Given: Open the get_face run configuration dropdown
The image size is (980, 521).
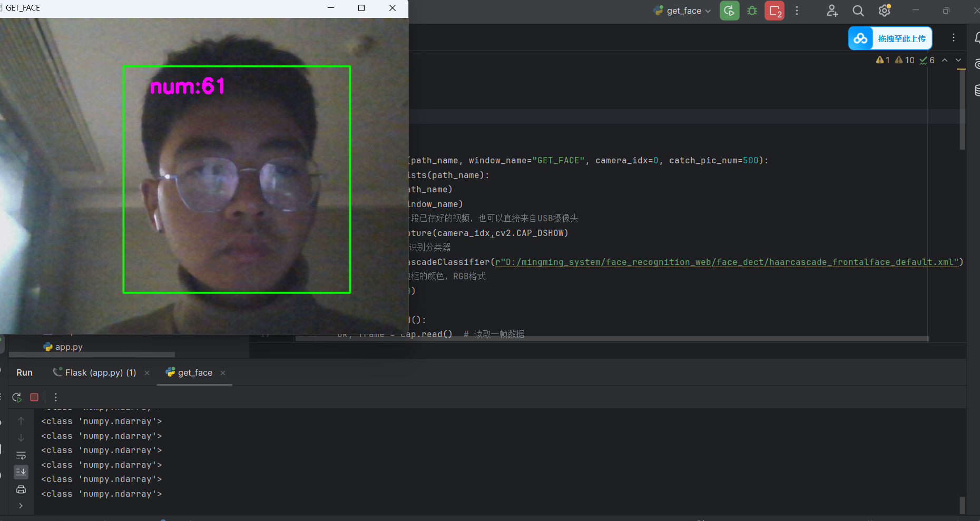Looking at the screenshot, I should [x=682, y=11].
